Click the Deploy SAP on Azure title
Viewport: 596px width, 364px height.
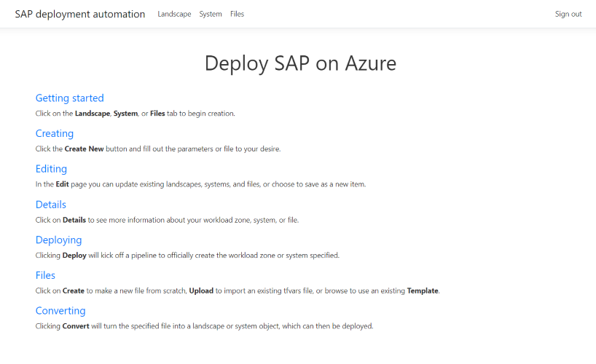click(300, 63)
